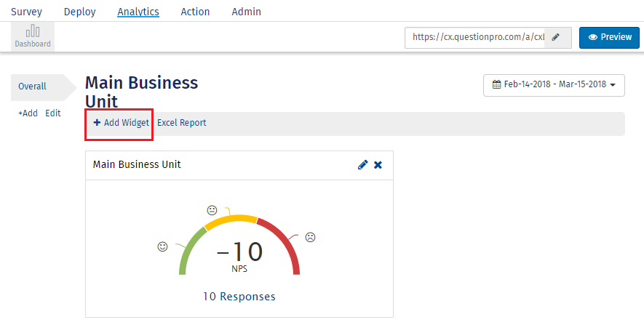Download the Excel Report
The image size is (644, 325).
tap(182, 123)
